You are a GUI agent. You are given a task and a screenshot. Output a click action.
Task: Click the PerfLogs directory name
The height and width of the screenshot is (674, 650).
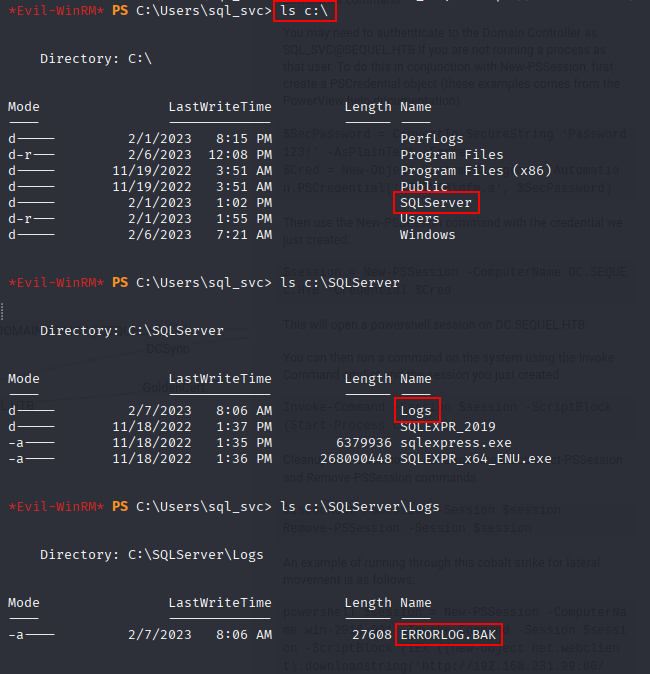432,138
